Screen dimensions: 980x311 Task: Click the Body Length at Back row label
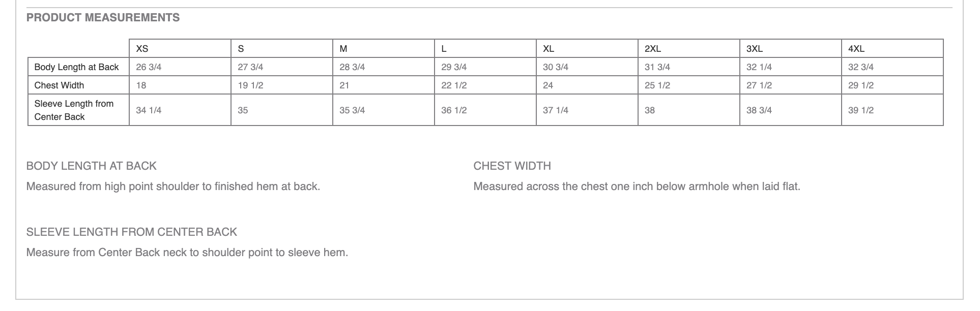click(x=76, y=67)
